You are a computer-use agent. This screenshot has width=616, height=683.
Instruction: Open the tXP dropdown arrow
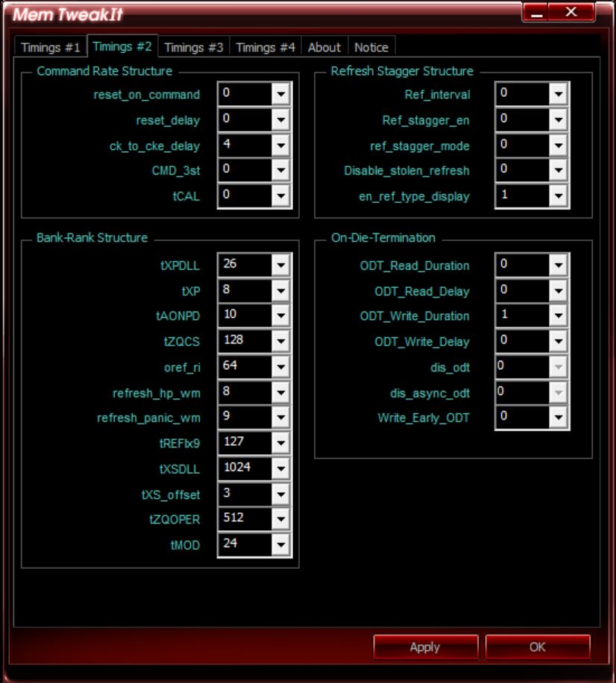[x=280, y=291]
